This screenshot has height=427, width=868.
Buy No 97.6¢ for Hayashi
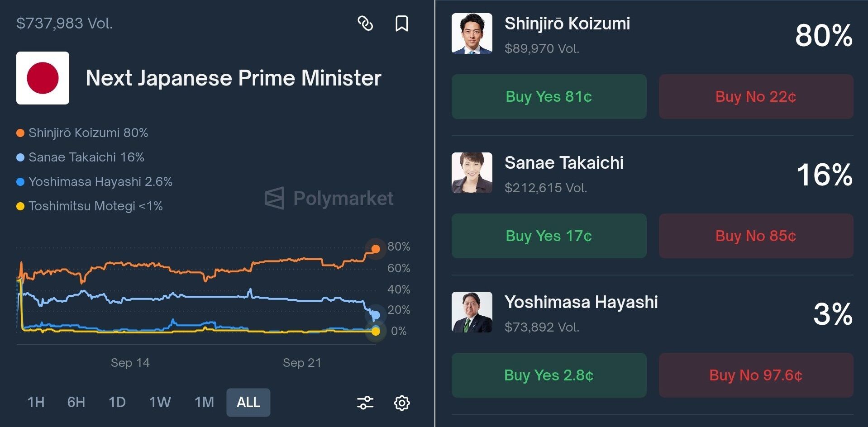(756, 375)
